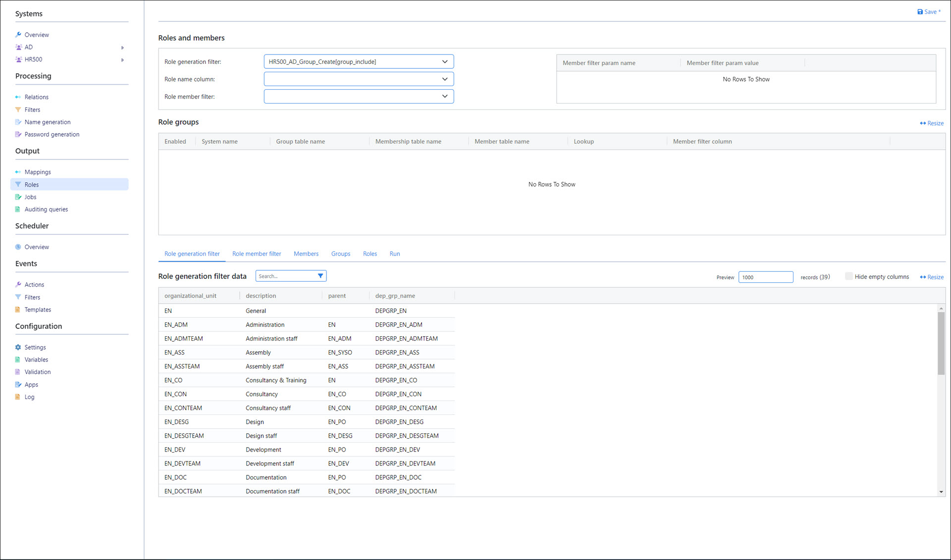Click the filter funnel icon in search box
The height and width of the screenshot is (560, 951).
[320, 276]
